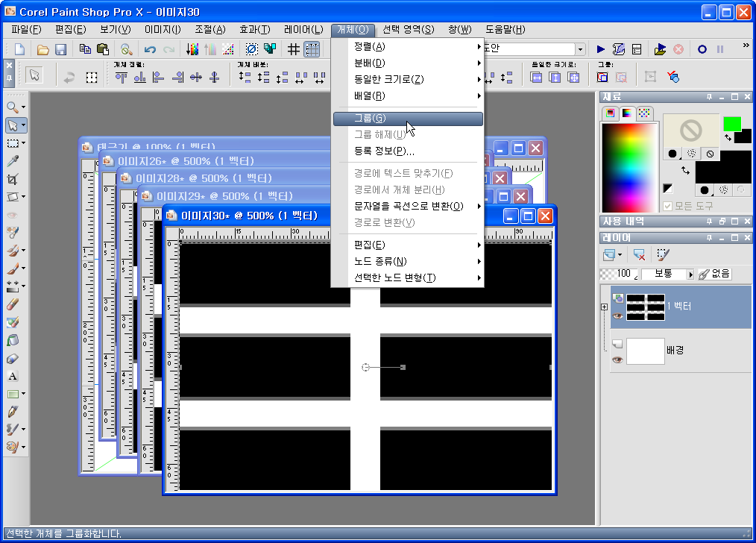Undo the last action with the blue arrow
The width and height of the screenshot is (756, 543).
pyautogui.click(x=150, y=49)
